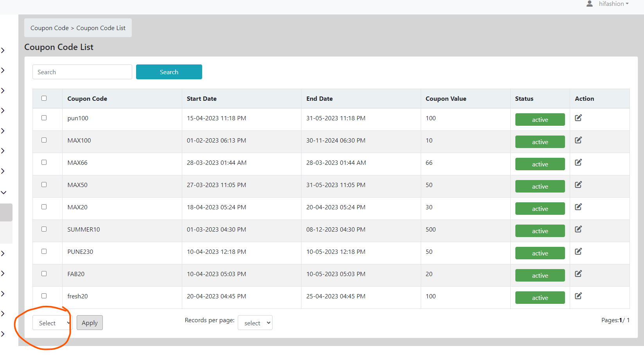Click the teal Search button
The image size is (644, 355).
[169, 72]
